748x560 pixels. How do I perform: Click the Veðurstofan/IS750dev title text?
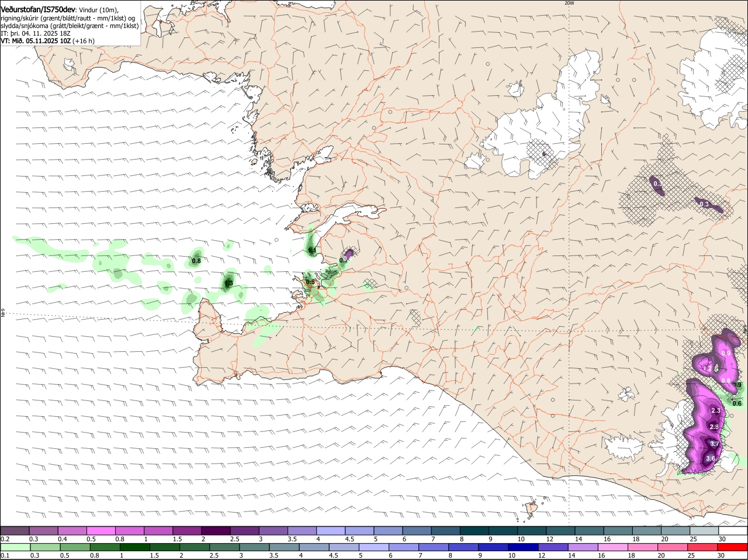click(x=38, y=9)
